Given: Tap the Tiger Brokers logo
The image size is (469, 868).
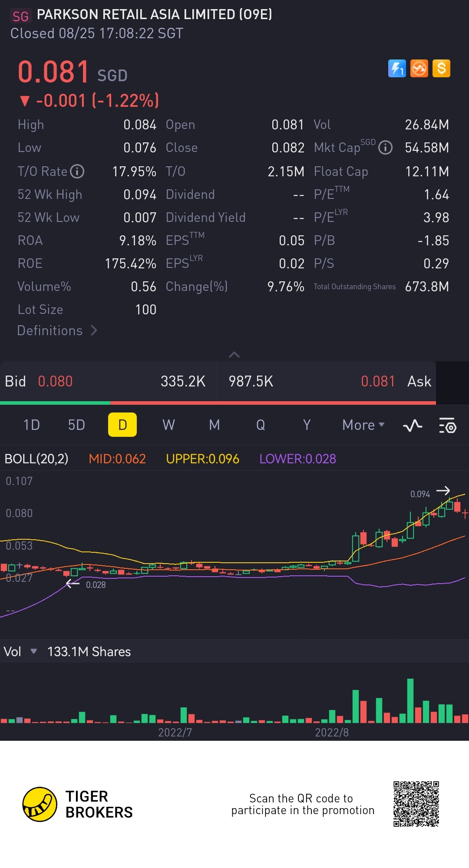Looking at the screenshot, I should click(78, 804).
